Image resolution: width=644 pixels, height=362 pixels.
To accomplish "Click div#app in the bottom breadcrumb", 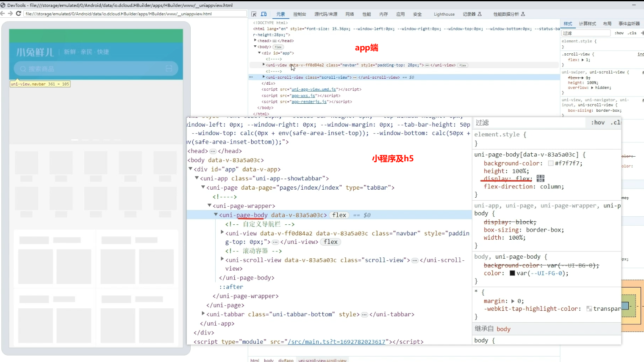I will pyautogui.click(x=286, y=360).
